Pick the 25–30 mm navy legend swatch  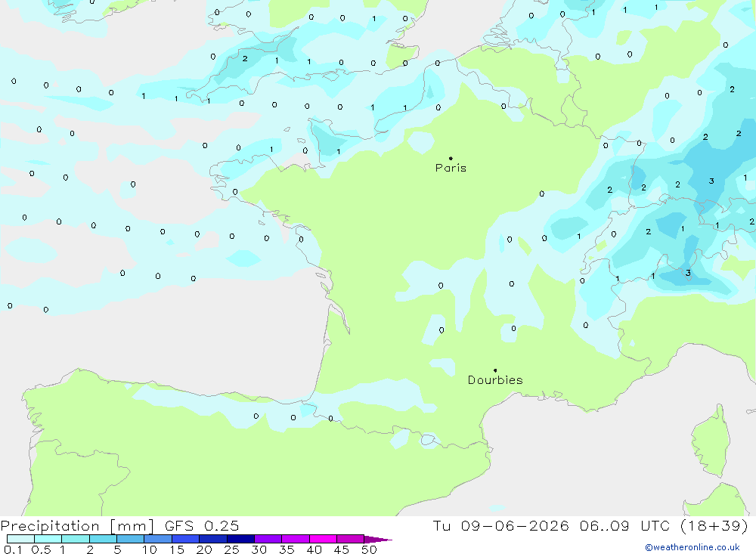(240, 539)
